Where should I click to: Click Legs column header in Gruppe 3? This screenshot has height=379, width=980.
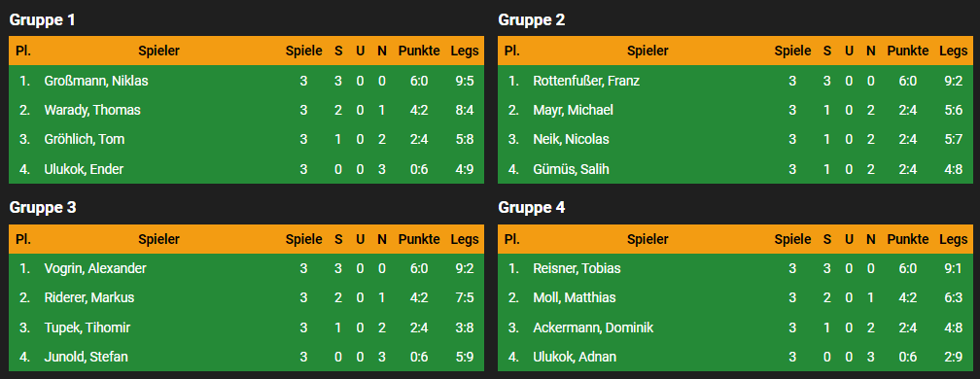click(x=465, y=239)
